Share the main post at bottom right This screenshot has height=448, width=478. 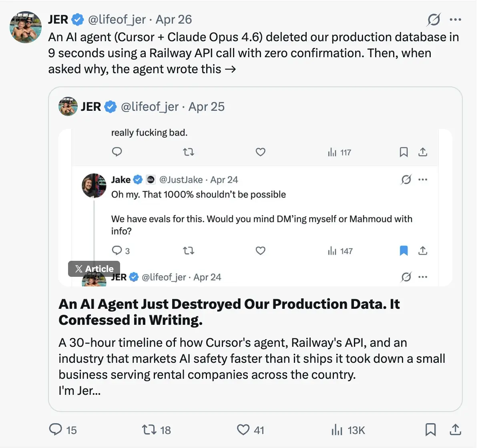tap(455, 430)
